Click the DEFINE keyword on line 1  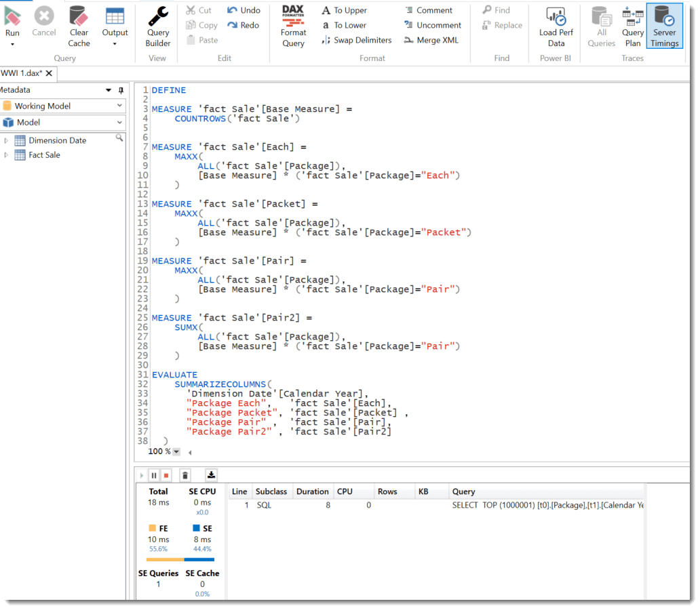[x=169, y=90]
